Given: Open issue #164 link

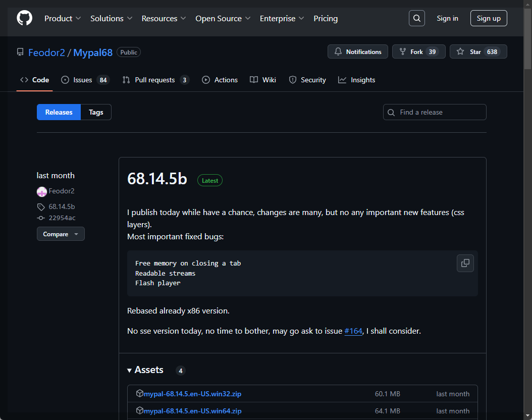Looking at the screenshot, I should click(353, 331).
